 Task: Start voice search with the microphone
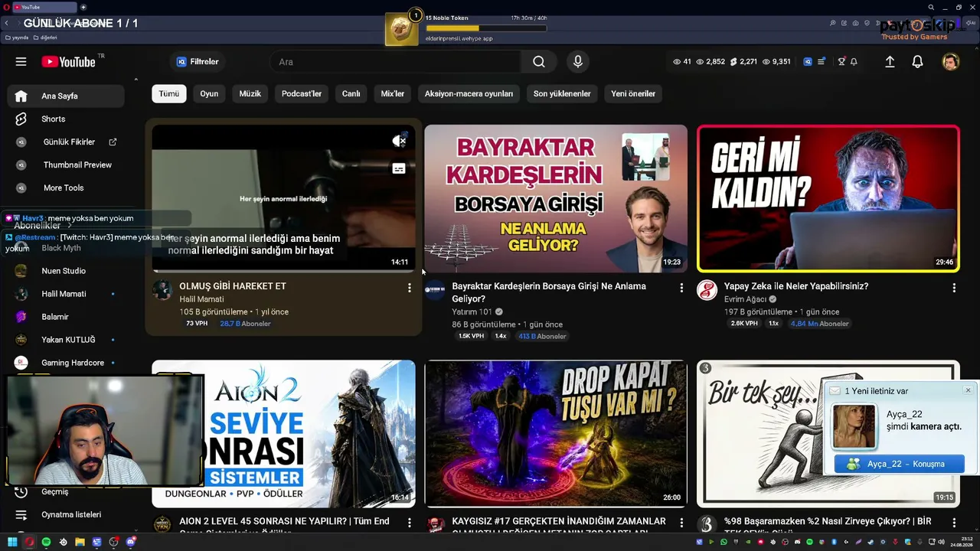(x=578, y=62)
